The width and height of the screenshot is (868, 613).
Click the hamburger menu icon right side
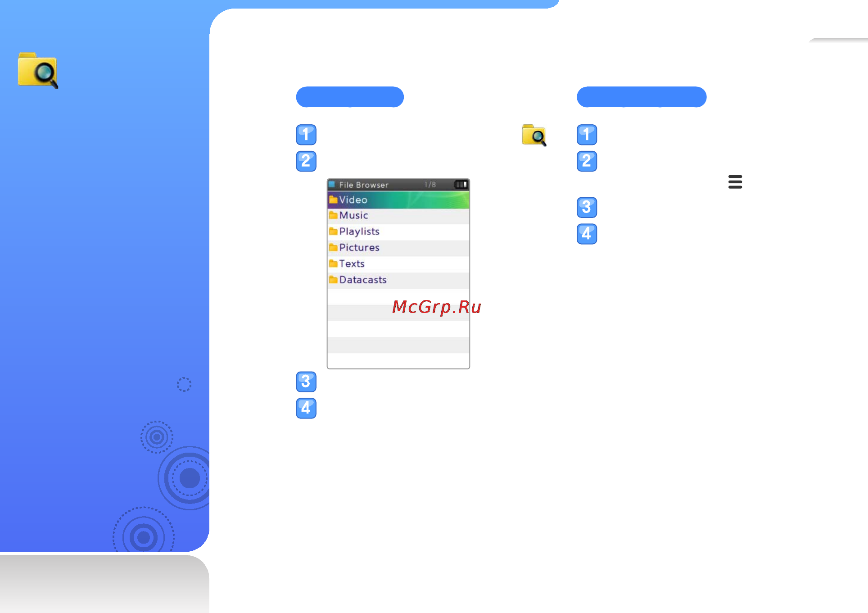pyautogui.click(x=735, y=182)
